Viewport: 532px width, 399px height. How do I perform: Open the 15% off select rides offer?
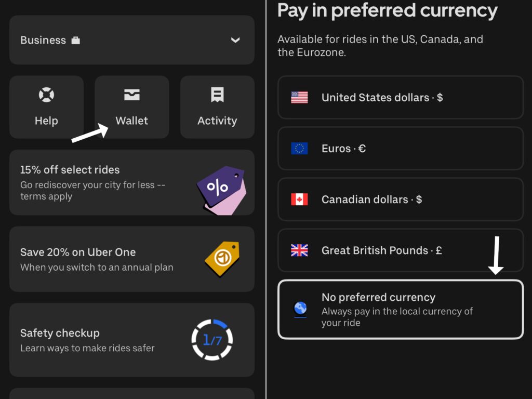tap(131, 182)
